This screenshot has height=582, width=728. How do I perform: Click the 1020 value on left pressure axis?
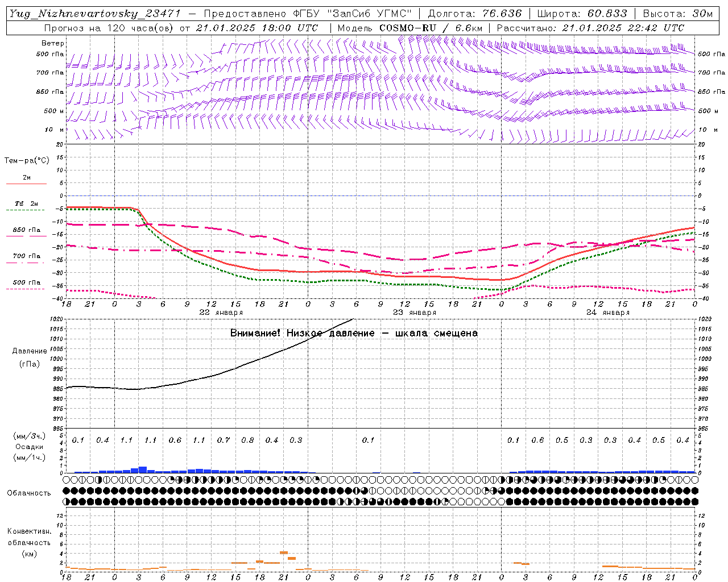pyautogui.click(x=57, y=320)
